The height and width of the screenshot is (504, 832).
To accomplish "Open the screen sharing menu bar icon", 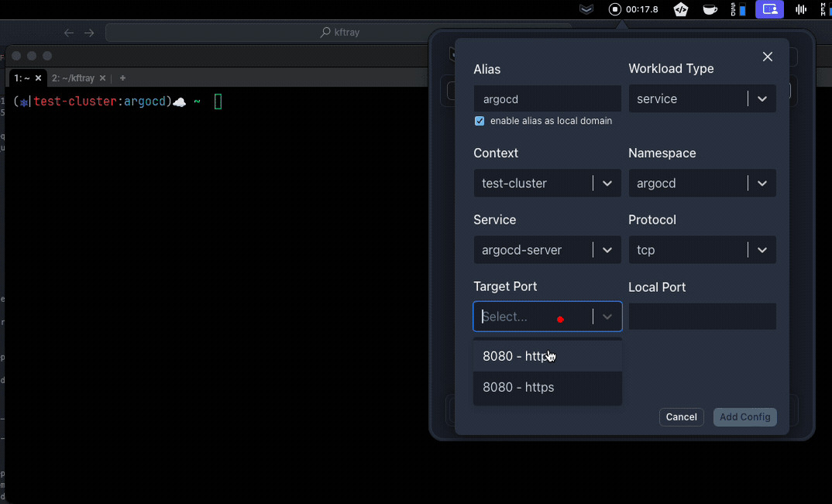I will pyautogui.click(x=769, y=9).
